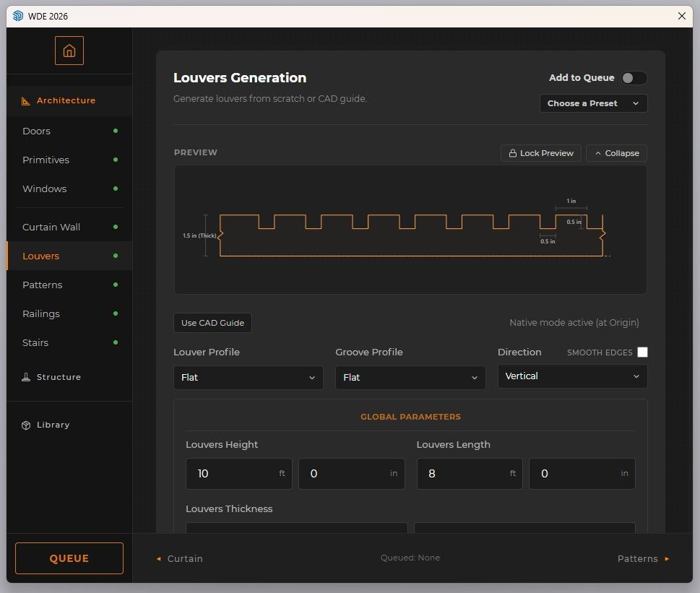Click the Lock Preview button
Image resolution: width=700 pixels, height=593 pixels.
540,153
